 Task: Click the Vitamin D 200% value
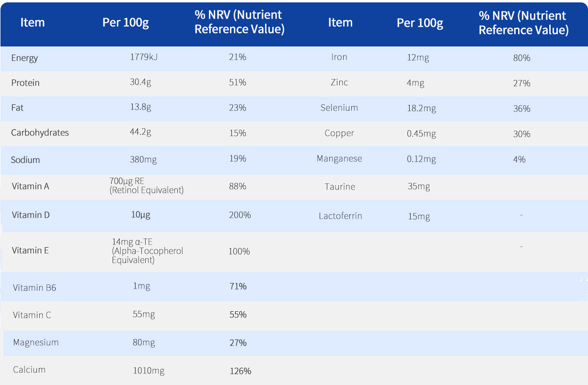click(240, 215)
